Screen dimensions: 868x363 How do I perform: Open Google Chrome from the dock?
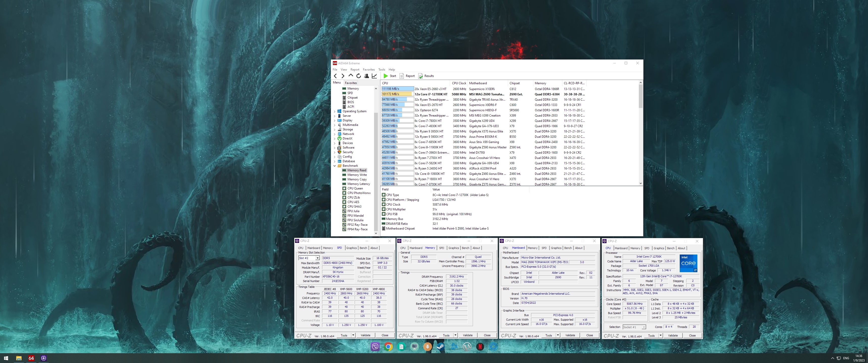click(x=388, y=347)
